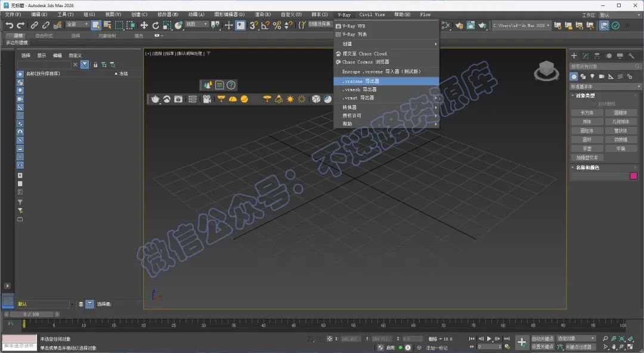Create a 圆柱体 cylinder primitive
The image size is (644, 353).
[x=587, y=131]
